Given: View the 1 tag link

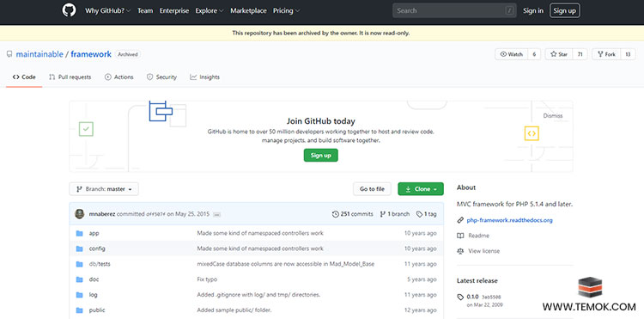Looking at the screenshot, I should [x=426, y=214].
